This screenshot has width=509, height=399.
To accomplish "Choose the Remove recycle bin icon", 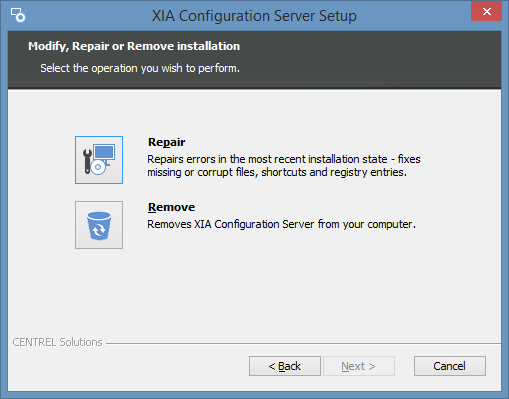I will pos(99,225).
